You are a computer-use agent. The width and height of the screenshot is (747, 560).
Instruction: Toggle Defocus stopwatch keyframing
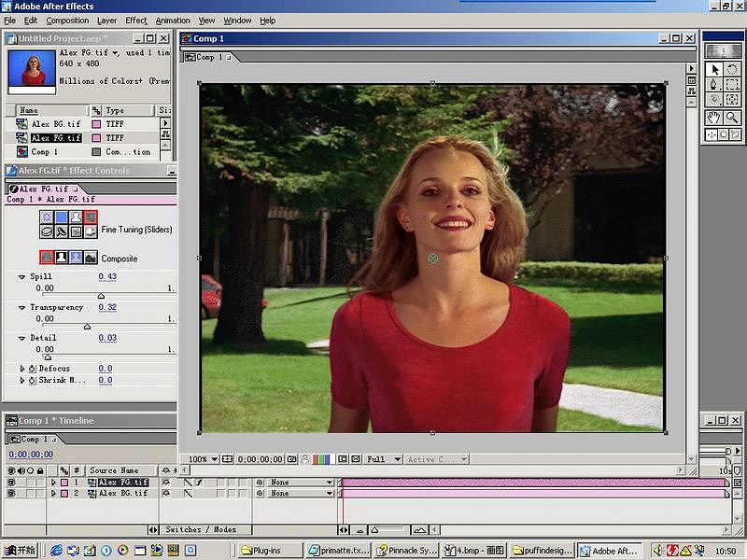click(33, 369)
